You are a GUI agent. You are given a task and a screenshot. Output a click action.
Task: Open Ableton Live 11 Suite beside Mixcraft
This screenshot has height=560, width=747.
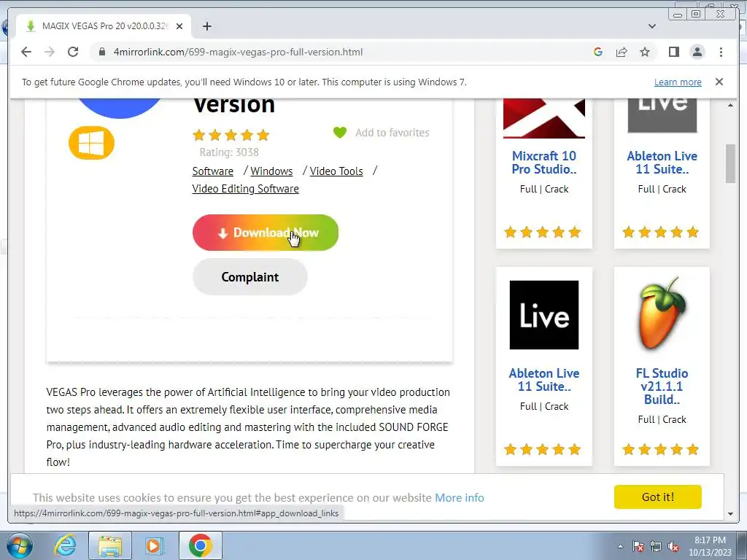point(662,163)
